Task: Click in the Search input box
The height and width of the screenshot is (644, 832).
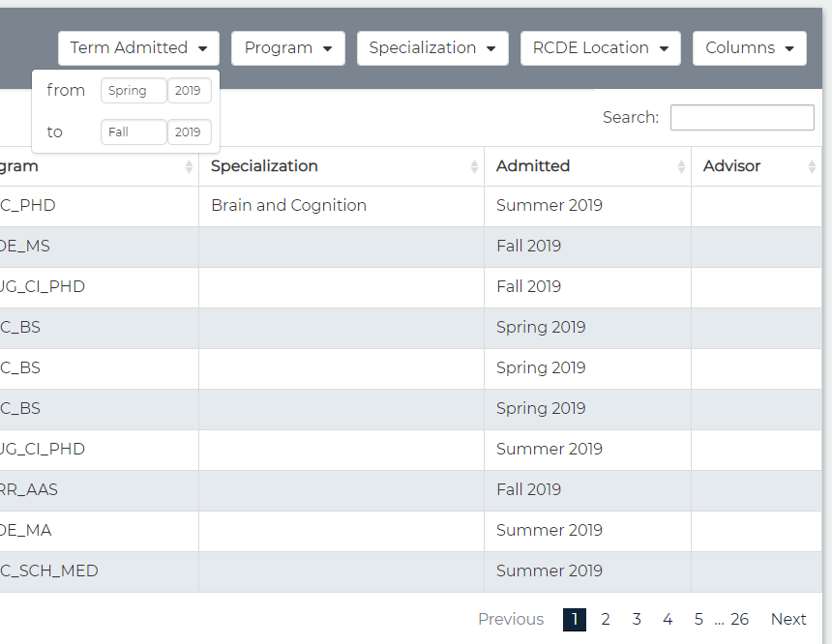Action: [x=742, y=117]
